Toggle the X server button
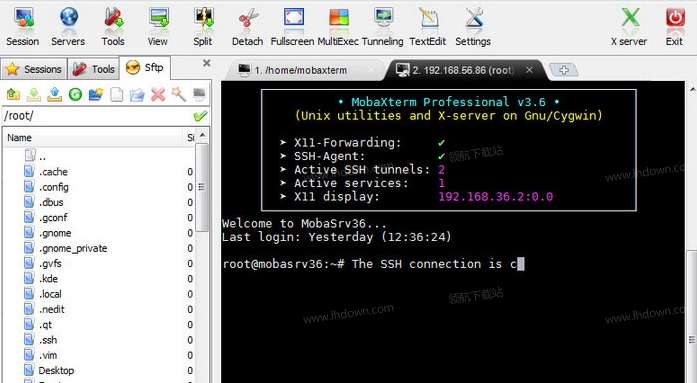 629,26
